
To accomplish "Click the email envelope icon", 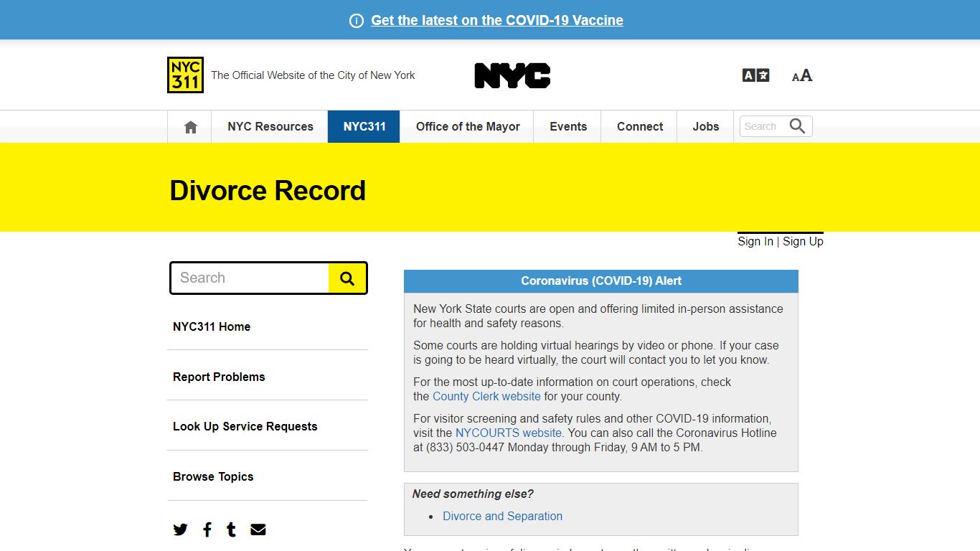I will coord(258,529).
